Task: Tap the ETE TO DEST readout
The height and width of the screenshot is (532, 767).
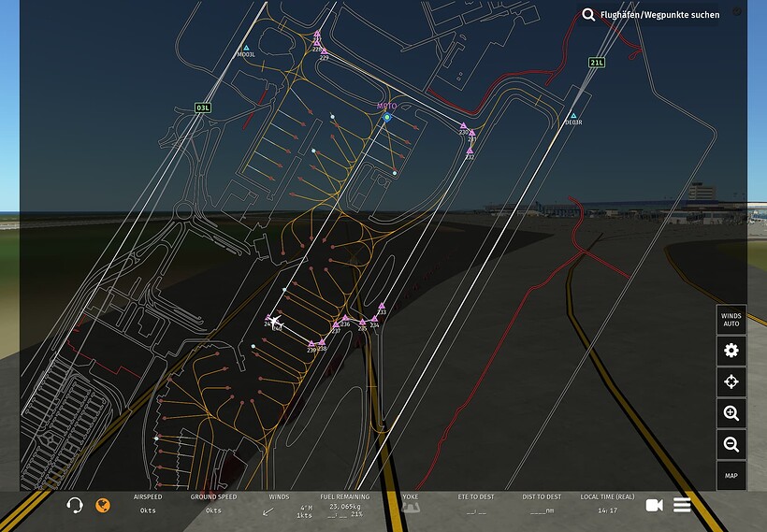Action: click(x=476, y=504)
